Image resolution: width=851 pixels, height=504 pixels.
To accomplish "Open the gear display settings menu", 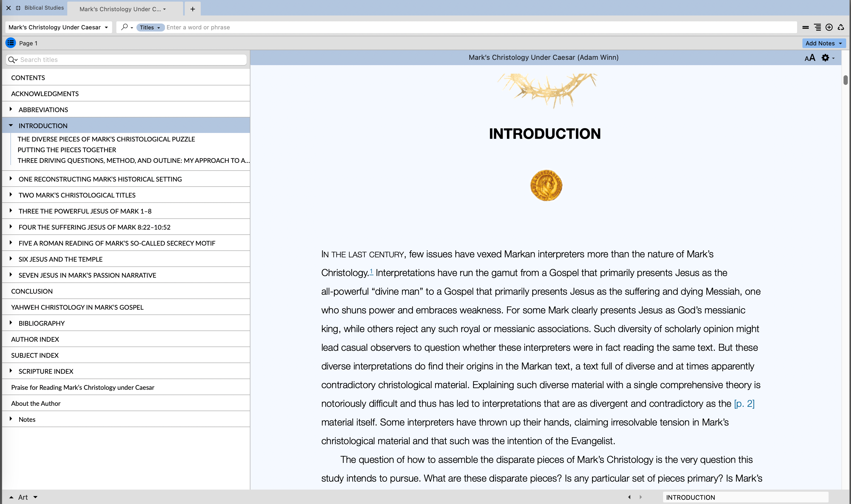I will click(x=827, y=58).
